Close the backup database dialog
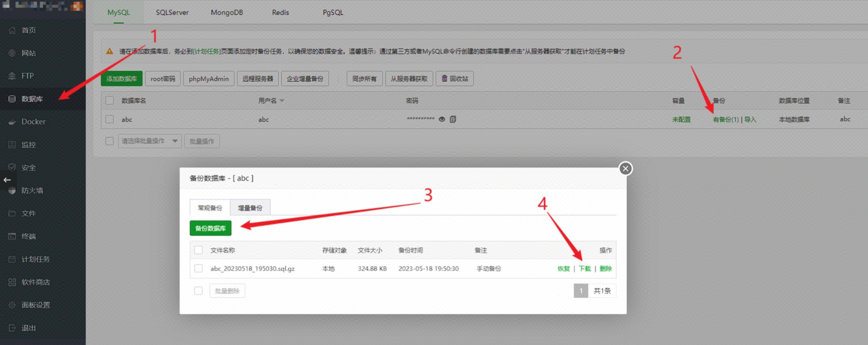 click(x=625, y=169)
